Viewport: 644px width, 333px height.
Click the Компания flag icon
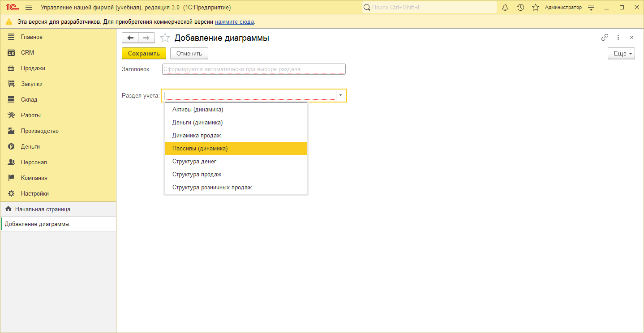(11, 178)
